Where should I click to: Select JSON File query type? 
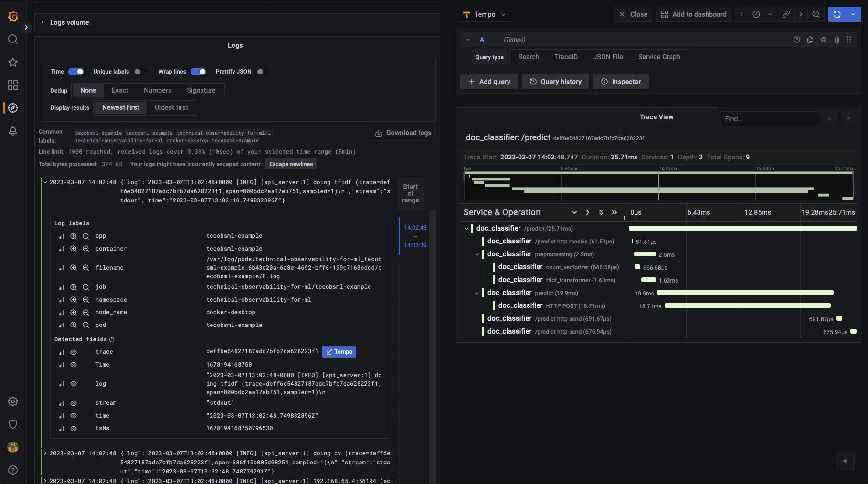tap(608, 57)
